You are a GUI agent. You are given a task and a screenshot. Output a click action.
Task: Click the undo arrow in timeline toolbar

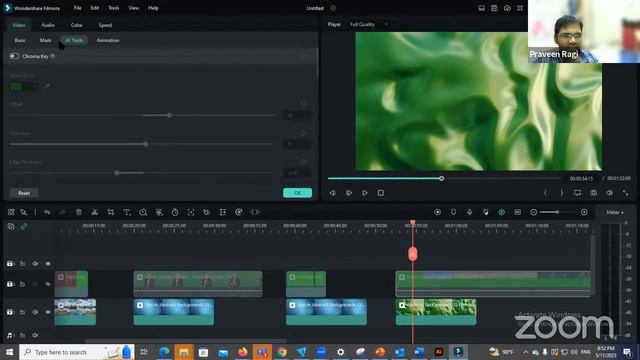click(47, 212)
